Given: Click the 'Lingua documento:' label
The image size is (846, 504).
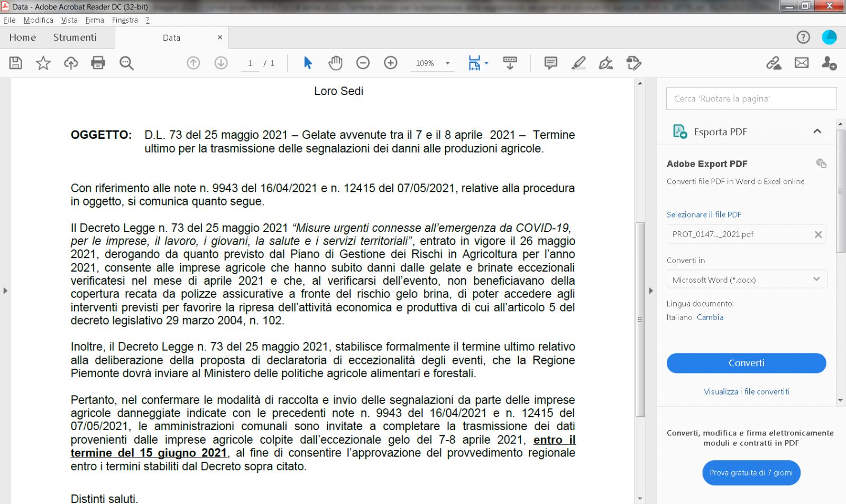Looking at the screenshot, I should 700,304.
